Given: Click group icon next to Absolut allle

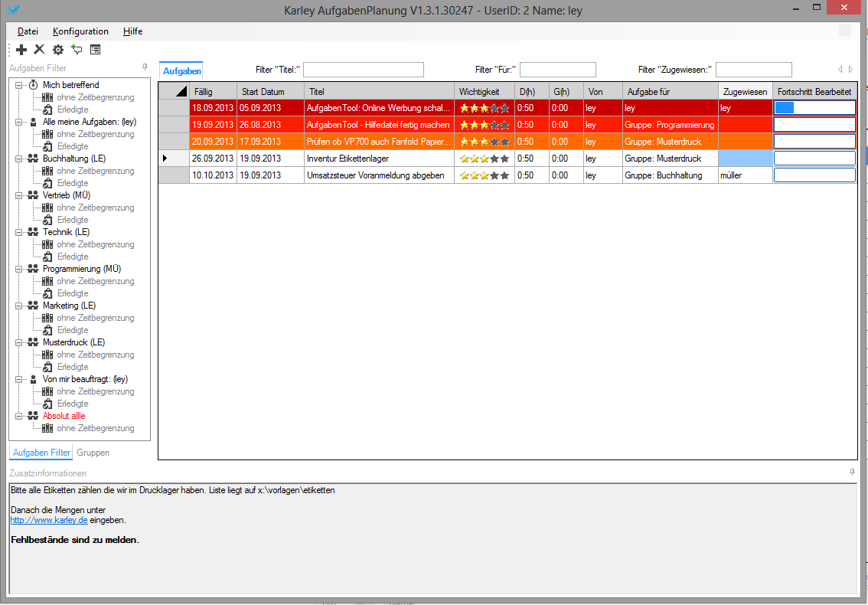Looking at the screenshot, I should point(33,416).
